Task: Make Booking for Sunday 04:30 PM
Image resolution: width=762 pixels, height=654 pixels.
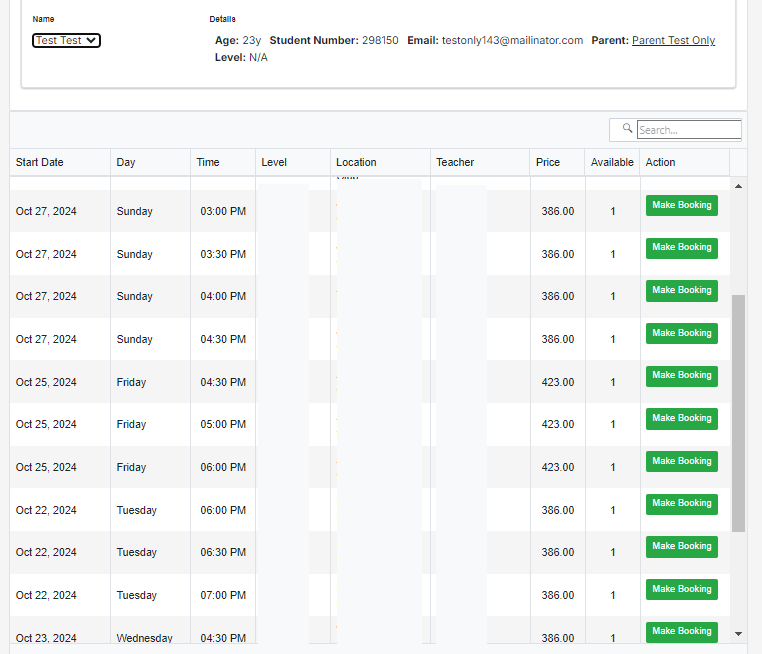Action: (x=681, y=333)
